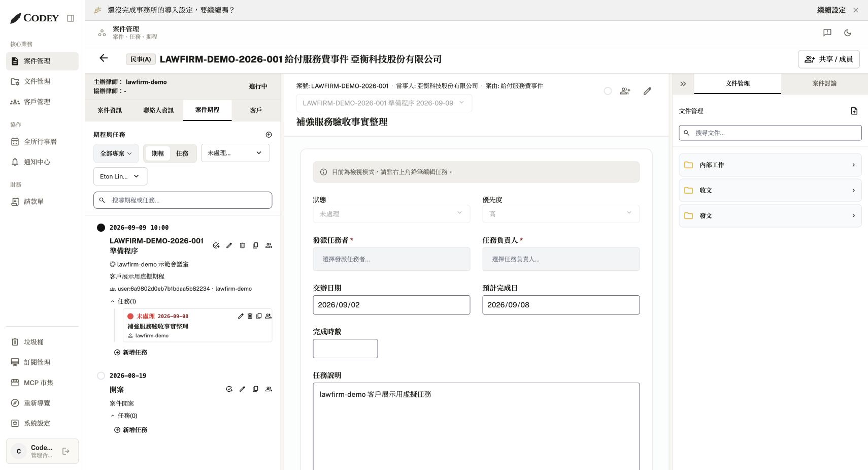Copy the 準備程序 deadline

pos(255,245)
